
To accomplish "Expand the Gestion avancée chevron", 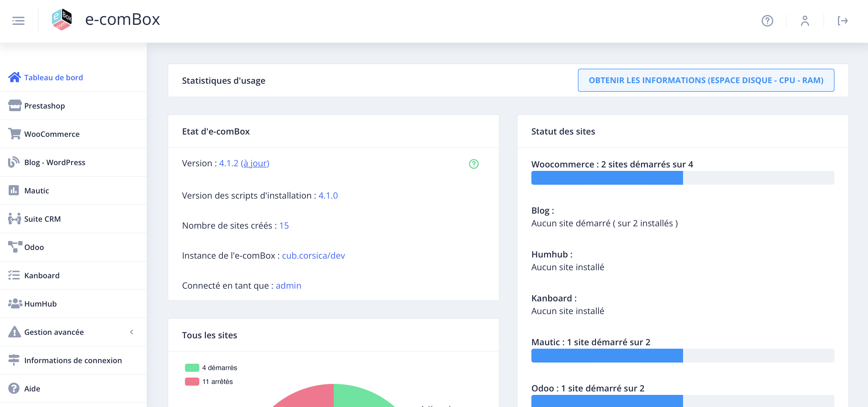I will (x=132, y=332).
